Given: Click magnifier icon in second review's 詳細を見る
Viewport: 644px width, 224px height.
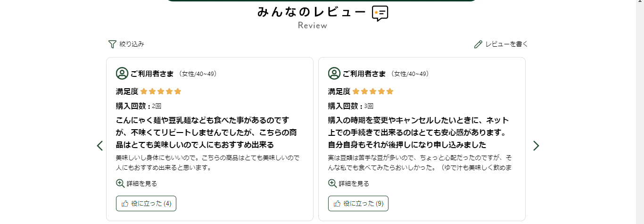Looking at the screenshot, I should [332, 183].
